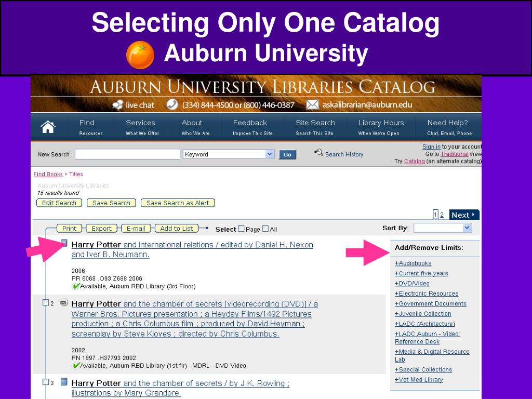Expand the Audiobooks limit

(x=413, y=263)
